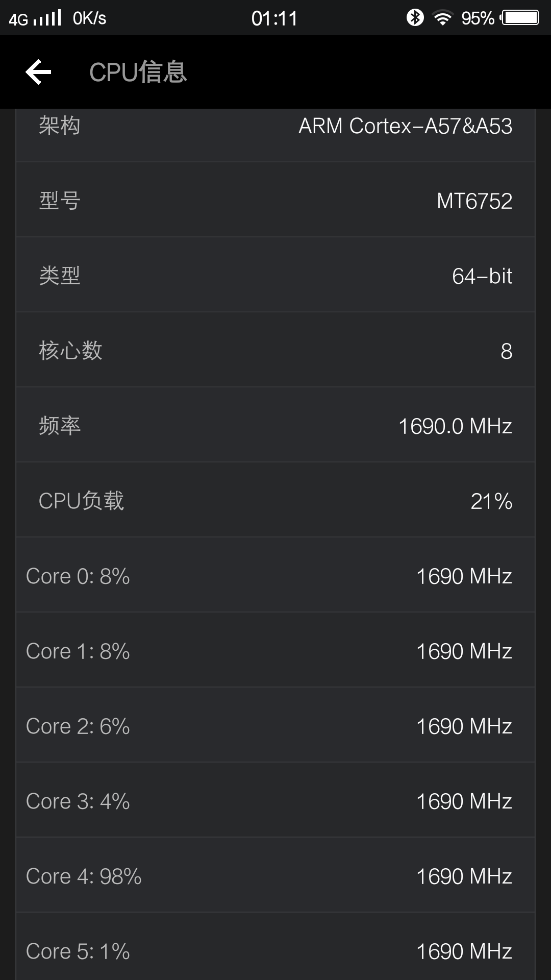Select the Core 4: 98% row

click(275, 875)
